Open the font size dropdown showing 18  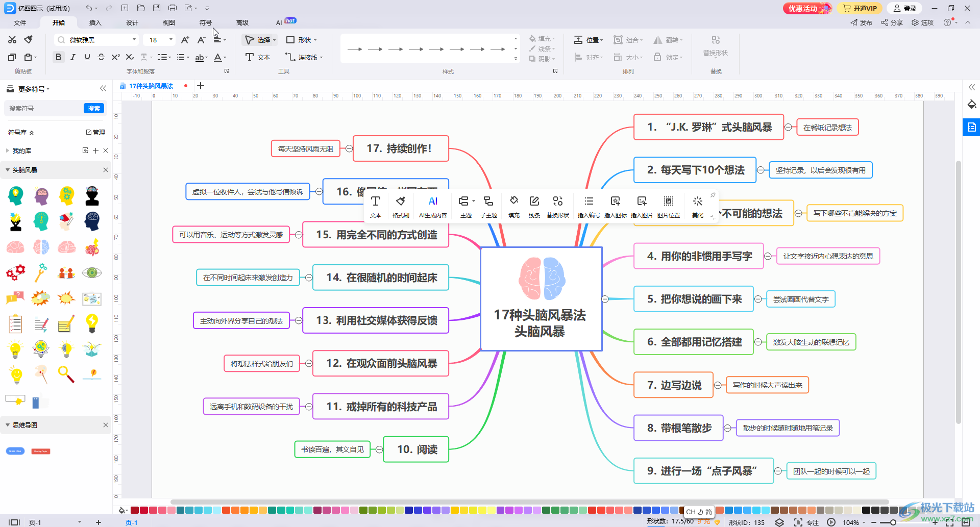[171, 40]
